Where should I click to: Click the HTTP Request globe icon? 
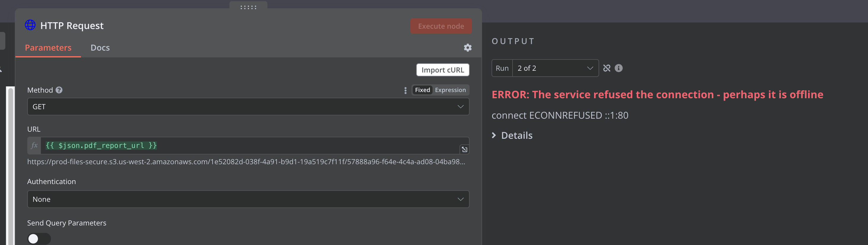(x=30, y=25)
